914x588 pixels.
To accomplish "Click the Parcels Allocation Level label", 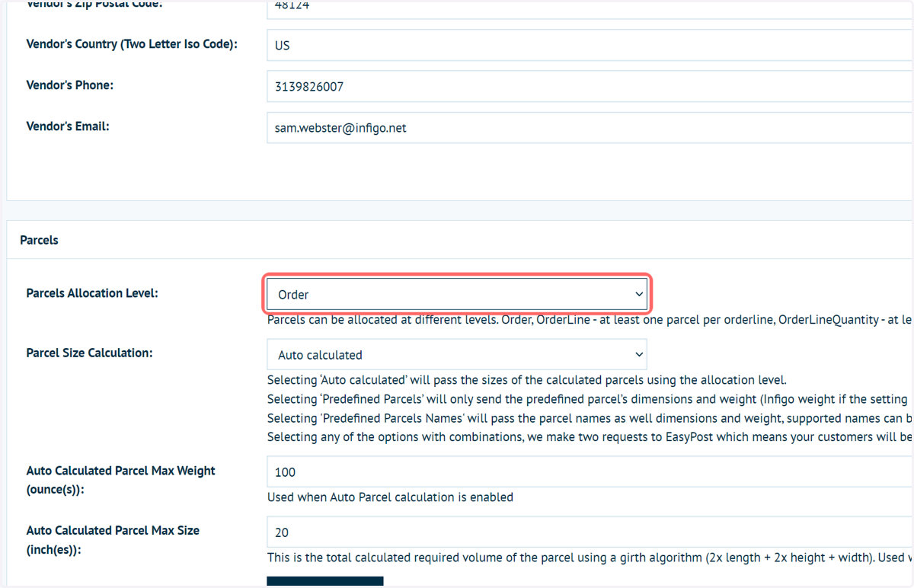I will (x=92, y=293).
